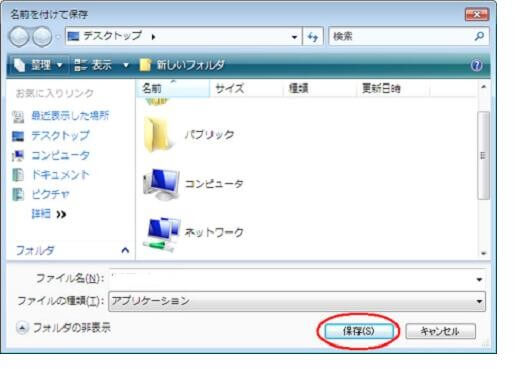
Task: Sort by 種類 column header
Action: tap(320, 88)
